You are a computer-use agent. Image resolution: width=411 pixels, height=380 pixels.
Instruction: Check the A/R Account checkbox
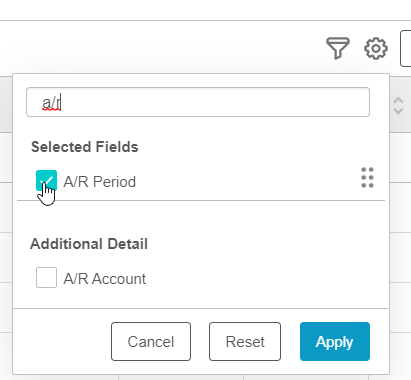[x=46, y=277]
